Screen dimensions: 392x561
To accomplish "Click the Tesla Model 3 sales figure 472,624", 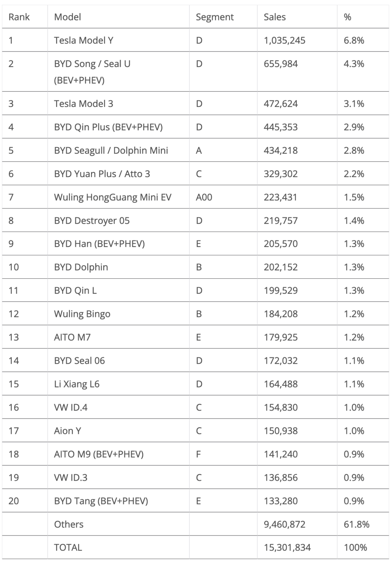I will (281, 104).
